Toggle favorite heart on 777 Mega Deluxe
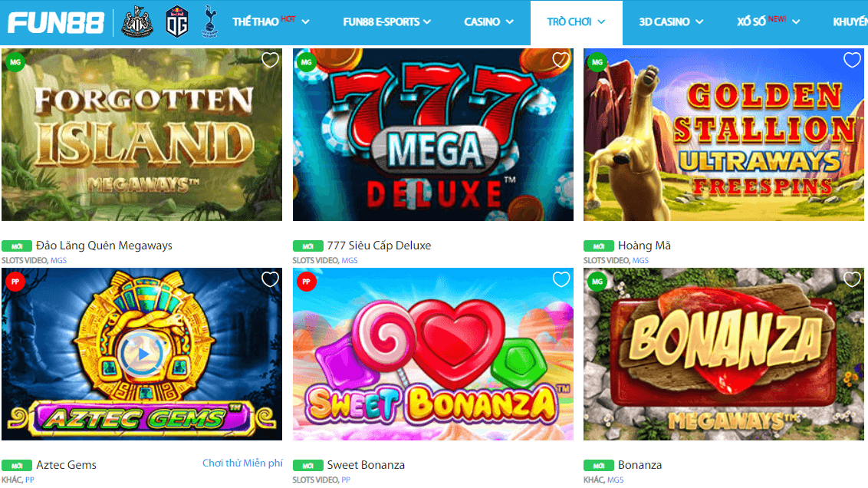The image size is (868, 488). pos(561,60)
